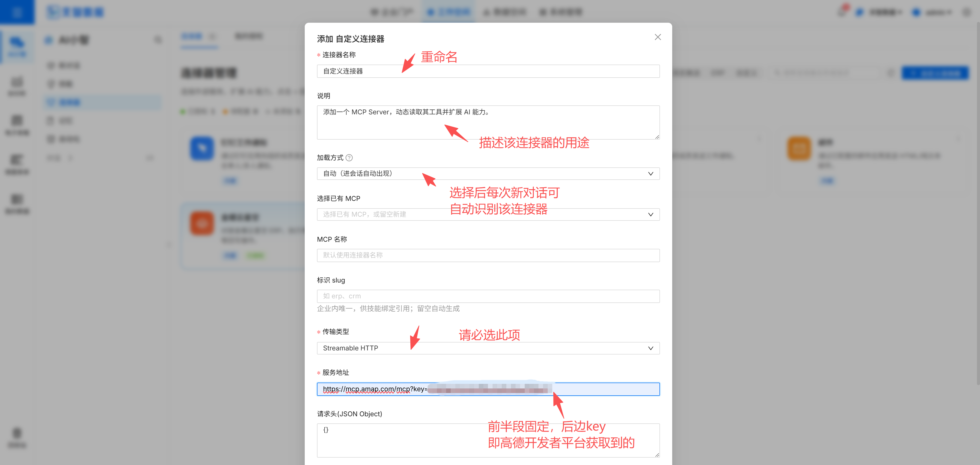The height and width of the screenshot is (465, 980).
Task: Focus the 说明 description textarea
Action: (488, 122)
